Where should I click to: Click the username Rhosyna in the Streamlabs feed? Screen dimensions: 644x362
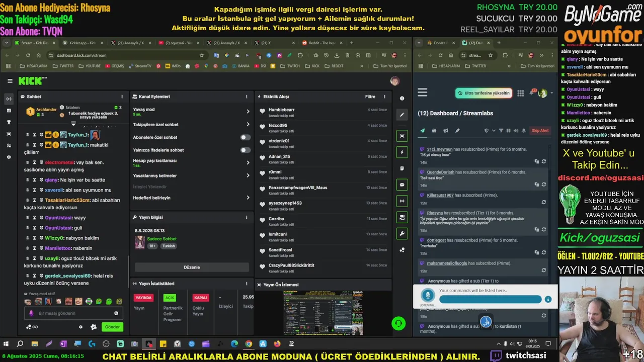[435, 213]
